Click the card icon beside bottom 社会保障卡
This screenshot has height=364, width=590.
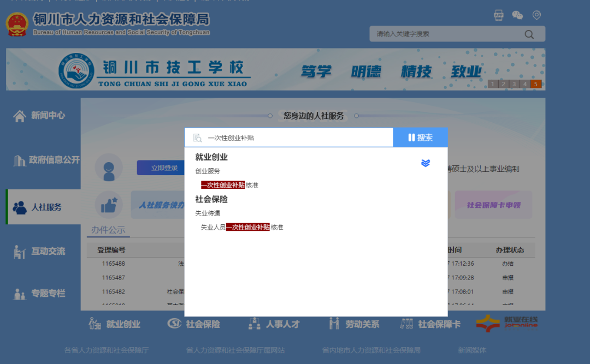point(407,324)
